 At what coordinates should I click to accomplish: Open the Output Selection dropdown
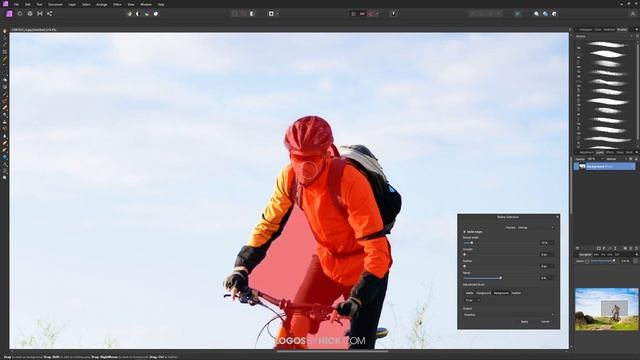point(509,315)
